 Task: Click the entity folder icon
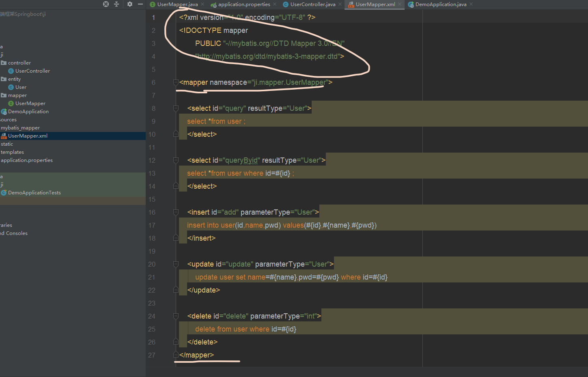click(x=4, y=79)
